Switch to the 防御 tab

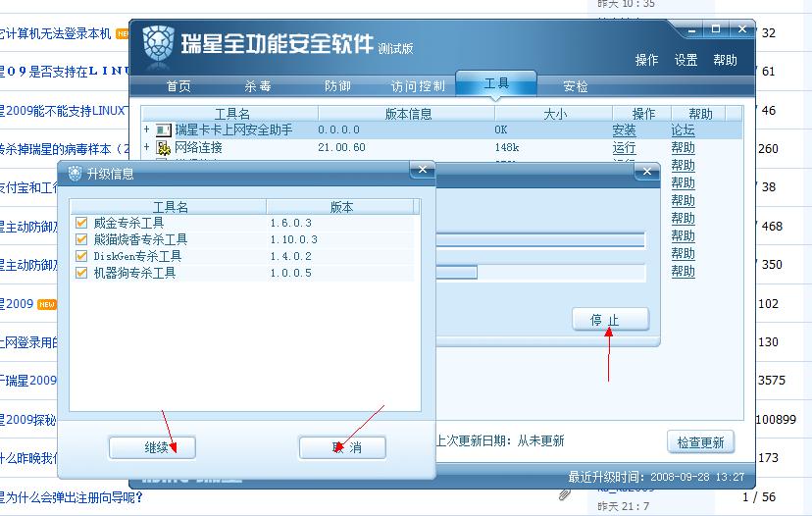coord(337,86)
